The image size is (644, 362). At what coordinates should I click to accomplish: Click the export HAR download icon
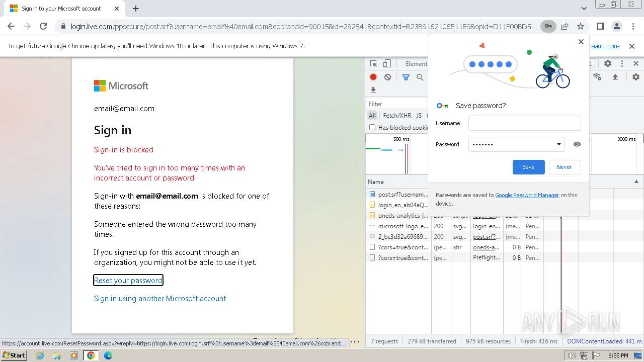(373, 90)
